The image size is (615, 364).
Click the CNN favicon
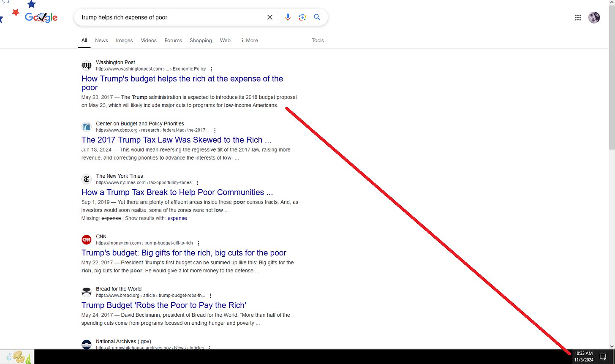point(87,240)
